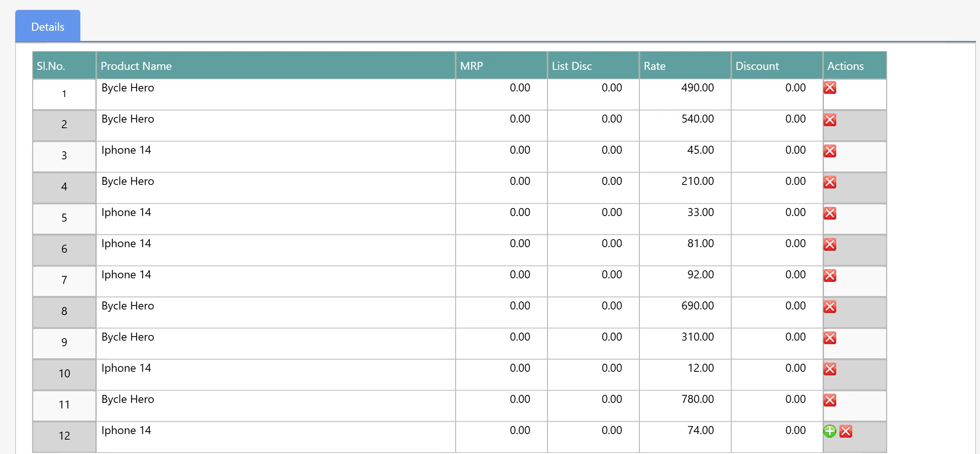Click Iphone 14 product cell in row 7
The width and height of the screenshot is (980, 454).
(x=276, y=282)
